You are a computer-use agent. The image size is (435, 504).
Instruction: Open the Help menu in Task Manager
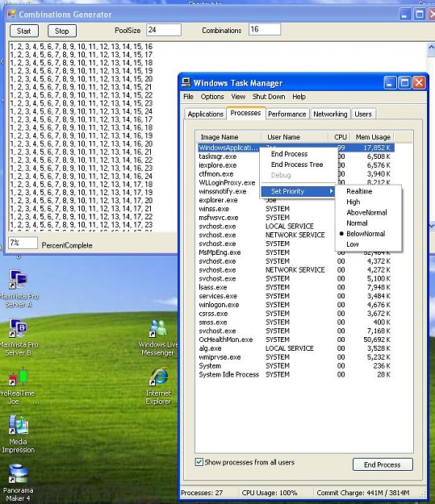(299, 97)
